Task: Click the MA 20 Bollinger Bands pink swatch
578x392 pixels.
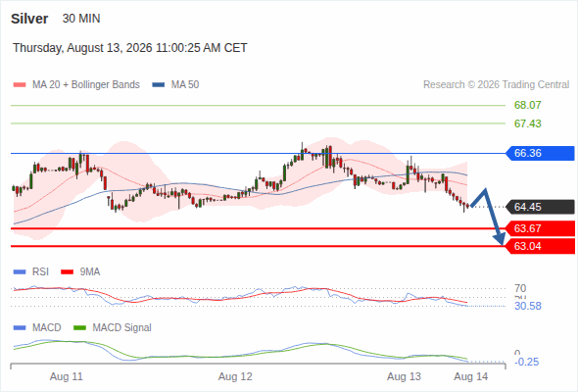Action: 20,85
